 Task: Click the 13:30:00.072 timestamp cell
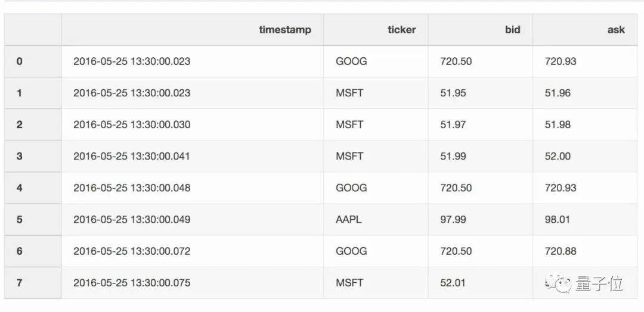(x=132, y=251)
